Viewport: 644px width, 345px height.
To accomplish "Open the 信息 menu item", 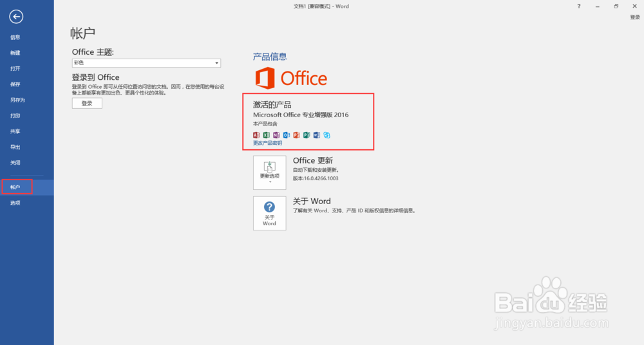I will tap(15, 37).
